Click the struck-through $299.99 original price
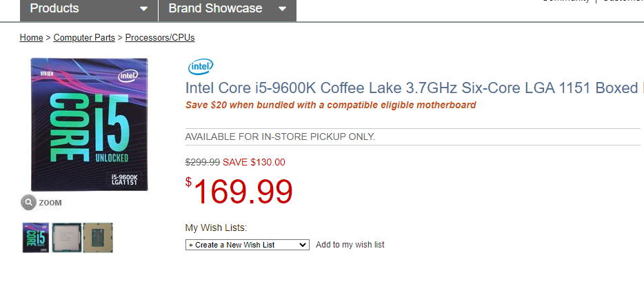644x302 pixels. pos(203,163)
